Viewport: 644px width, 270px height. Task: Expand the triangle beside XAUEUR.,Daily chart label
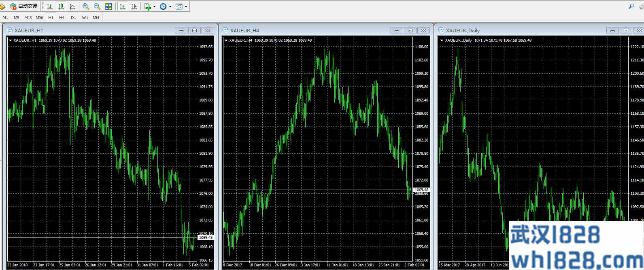[442, 40]
